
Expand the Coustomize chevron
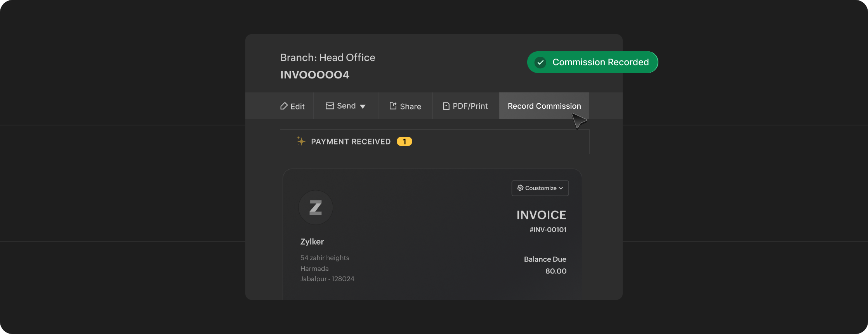click(x=561, y=188)
